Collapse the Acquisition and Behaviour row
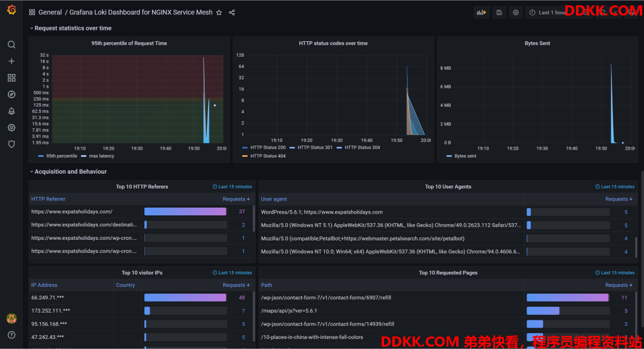644x349 pixels. (x=68, y=172)
